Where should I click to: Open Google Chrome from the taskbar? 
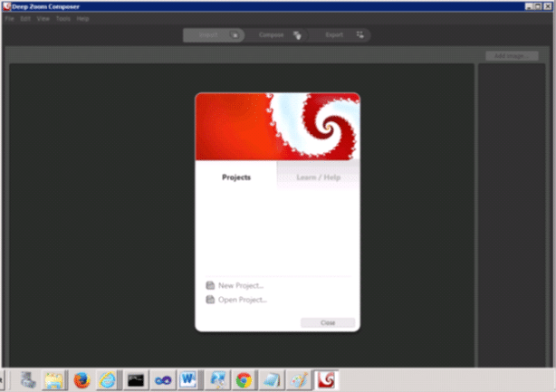pos(244,380)
